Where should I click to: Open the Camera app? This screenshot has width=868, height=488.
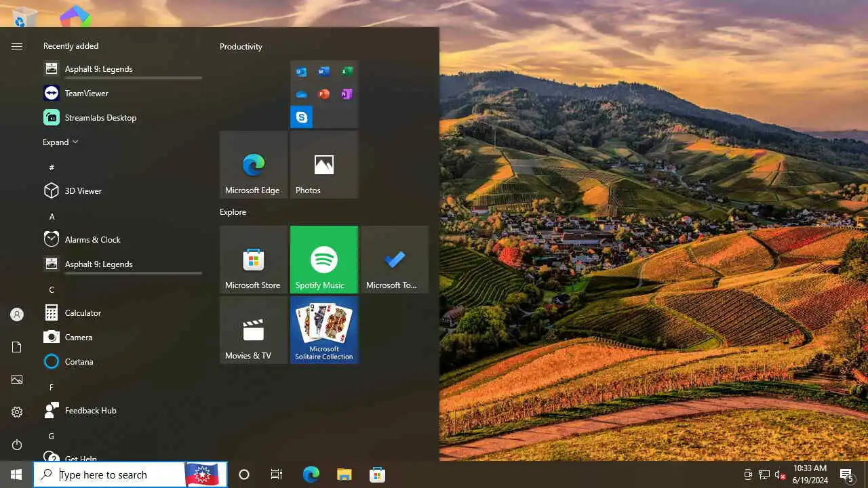pos(122,337)
